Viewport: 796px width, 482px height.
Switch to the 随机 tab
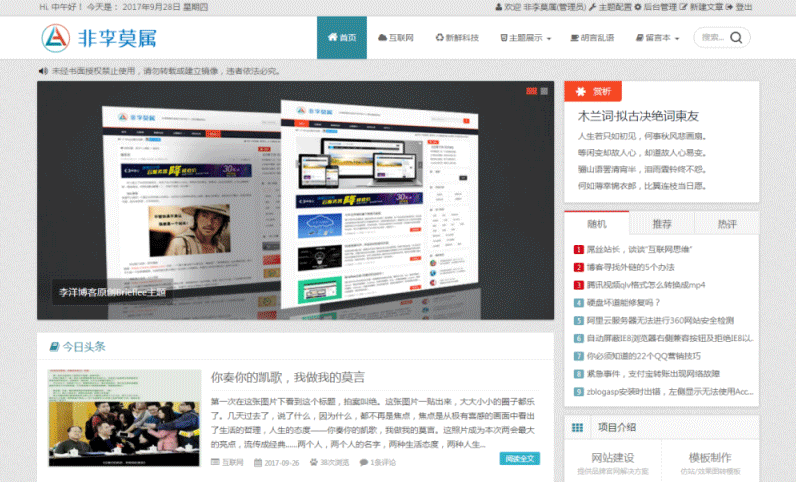tap(596, 224)
